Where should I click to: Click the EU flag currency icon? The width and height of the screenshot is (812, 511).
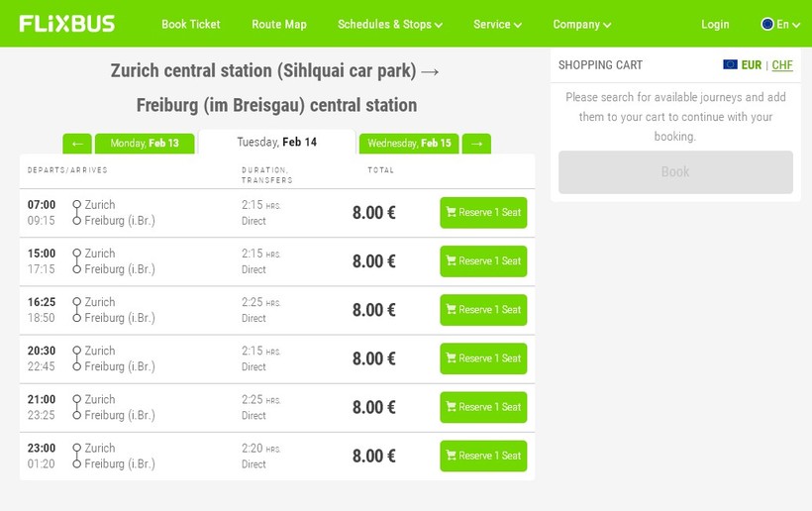click(730, 65)
